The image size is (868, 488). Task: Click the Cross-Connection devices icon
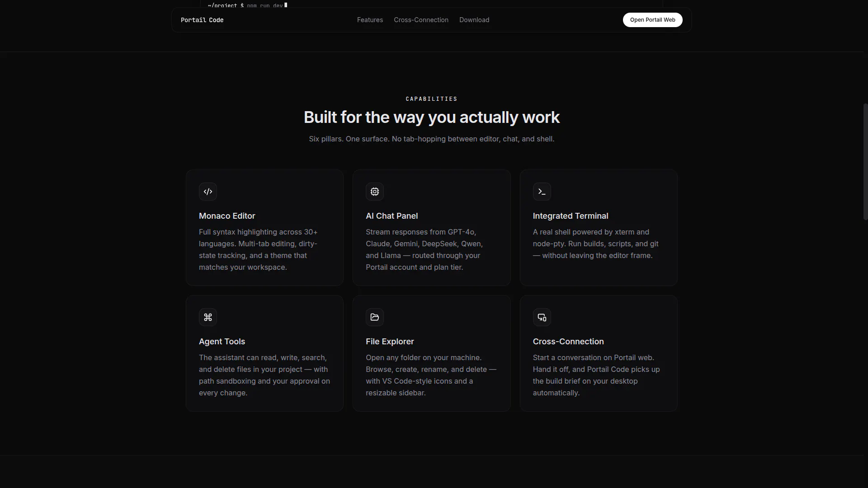tap(542, 317)
